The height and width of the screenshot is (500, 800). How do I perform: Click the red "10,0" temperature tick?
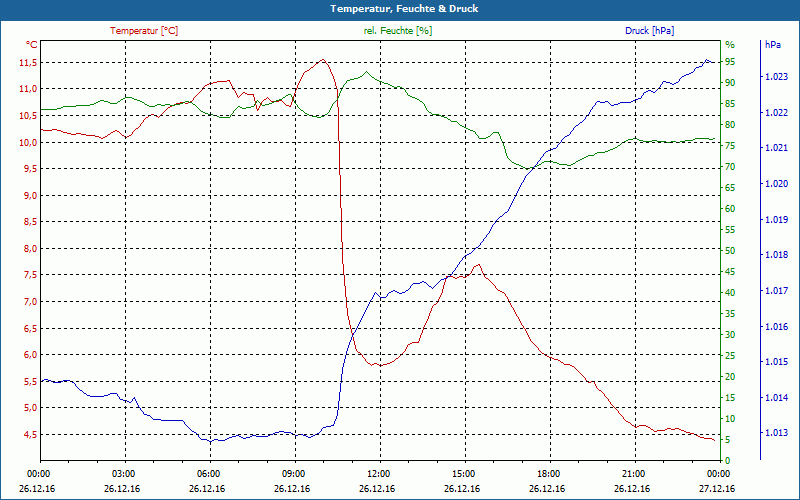28,142
